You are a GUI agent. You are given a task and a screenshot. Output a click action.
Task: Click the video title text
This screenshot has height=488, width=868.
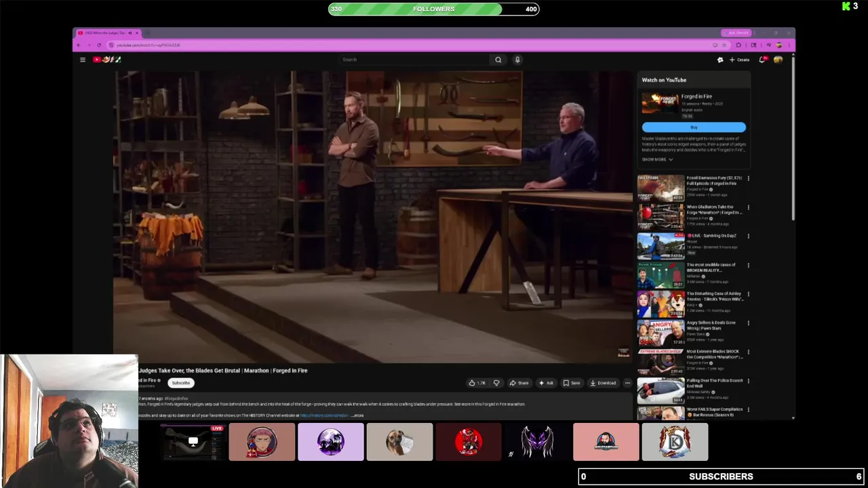coord(222,371)
